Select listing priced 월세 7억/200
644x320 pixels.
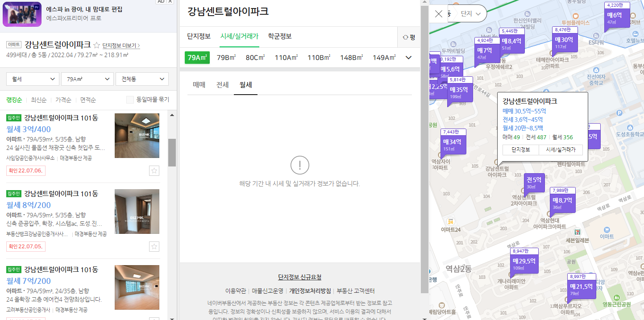pyautogui.click(x=29, y=281)
